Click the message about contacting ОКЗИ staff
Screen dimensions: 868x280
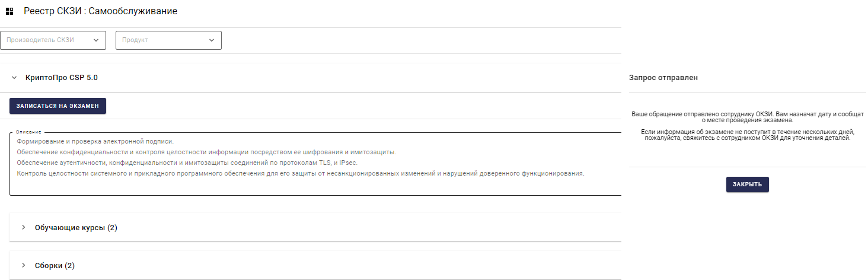pos(747,135)
